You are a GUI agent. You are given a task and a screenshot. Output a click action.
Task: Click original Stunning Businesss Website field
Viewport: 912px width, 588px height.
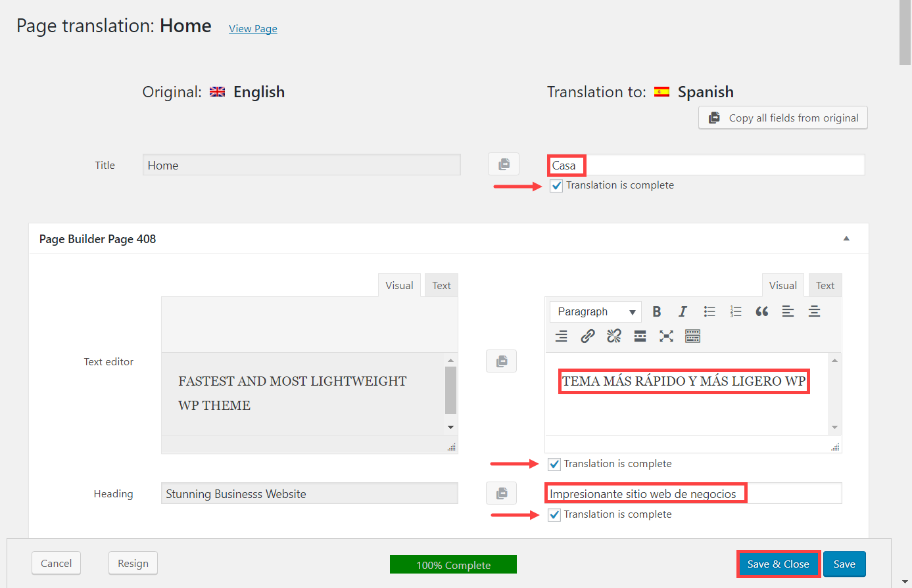[310, 493]
